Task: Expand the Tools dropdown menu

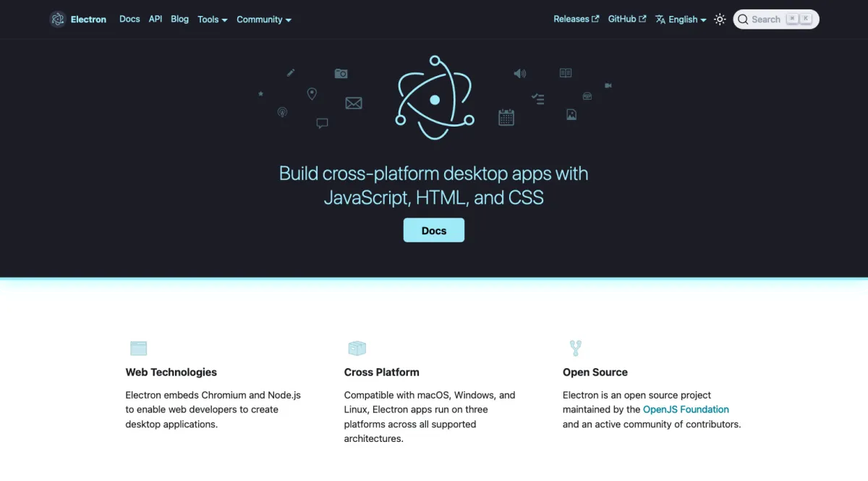Action: click(x=213, y=20)
